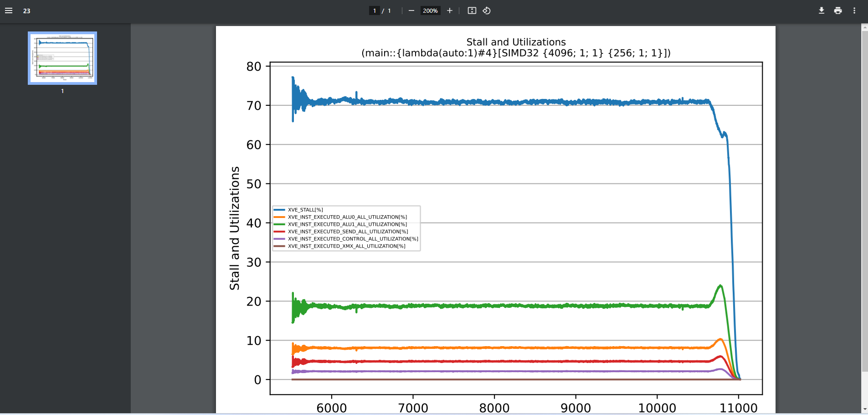868x415 pixels.
Task: Click the x-axis tick label 9000
Action: [576, 408]
